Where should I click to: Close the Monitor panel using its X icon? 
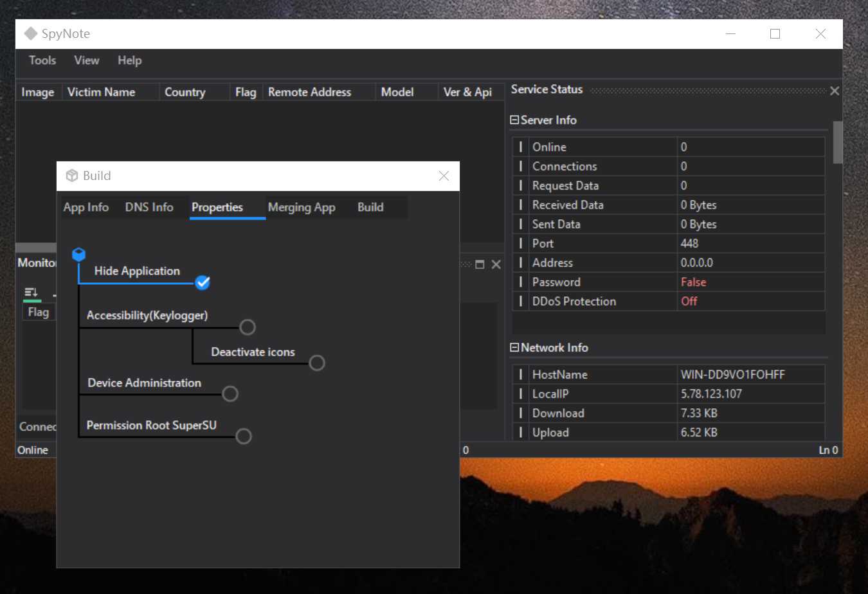pyautogui.click(x=496, y=264)
